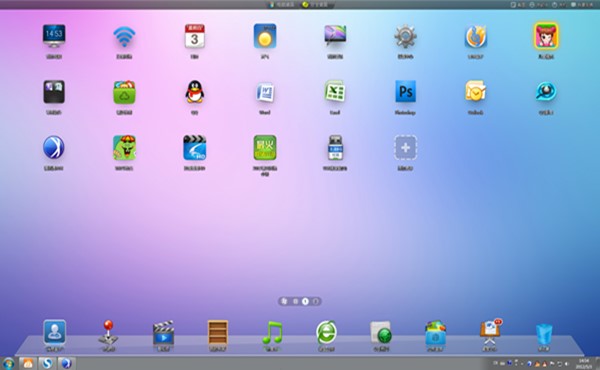The height and width of the screenshot is (370, 600).
Task: Click the dashed plus add-app tile
Action: (x=405, y=148)
